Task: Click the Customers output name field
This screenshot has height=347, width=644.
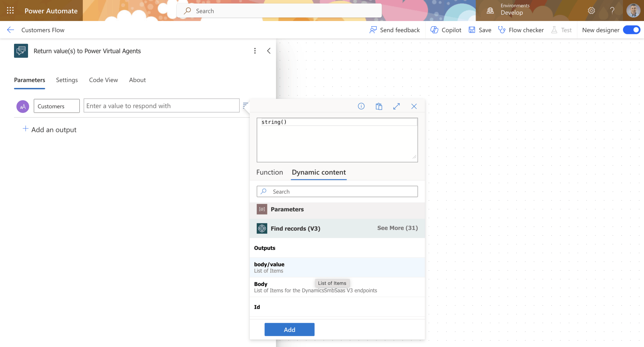Action: tap(56, 106)
